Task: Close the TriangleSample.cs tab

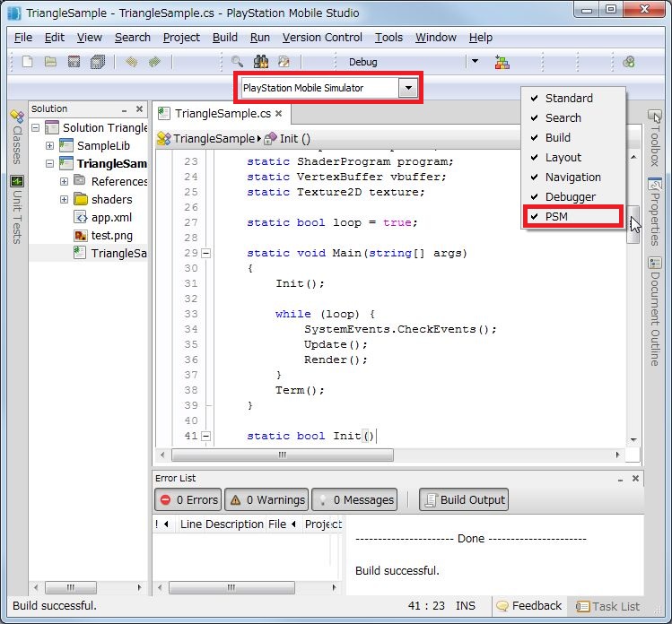Action: pos(279,114)
